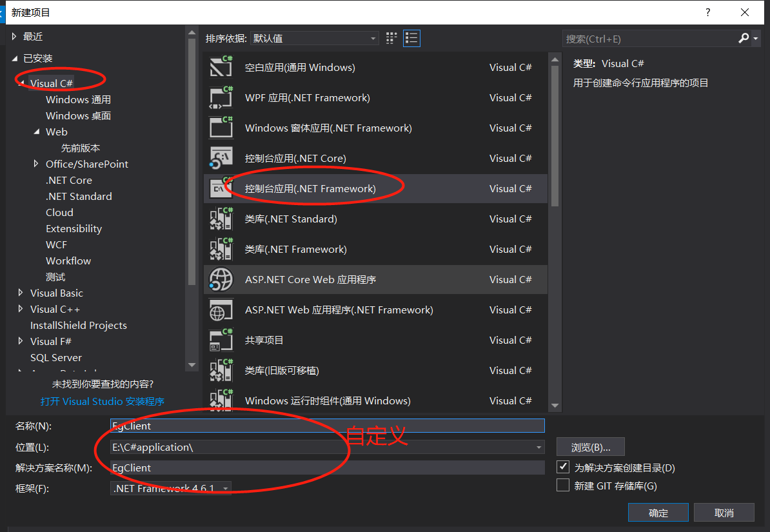This screenshot has width=770, height=532.
Task: Select Windows 桌面 category
Action: click(78, 116)
